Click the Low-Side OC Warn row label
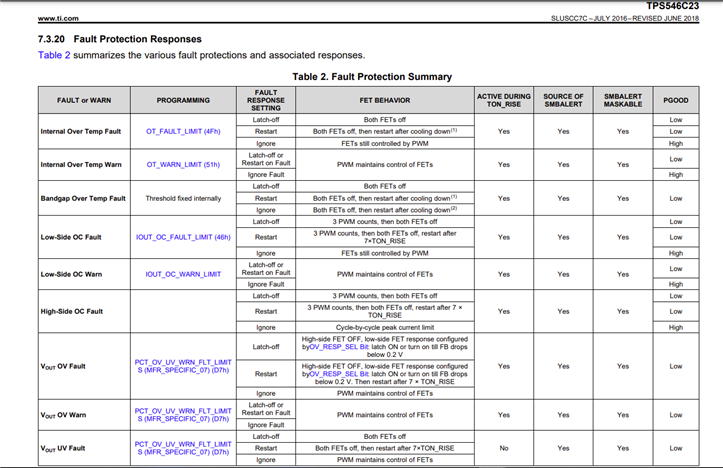Viewport: 723px width, 468px height. 71,274
